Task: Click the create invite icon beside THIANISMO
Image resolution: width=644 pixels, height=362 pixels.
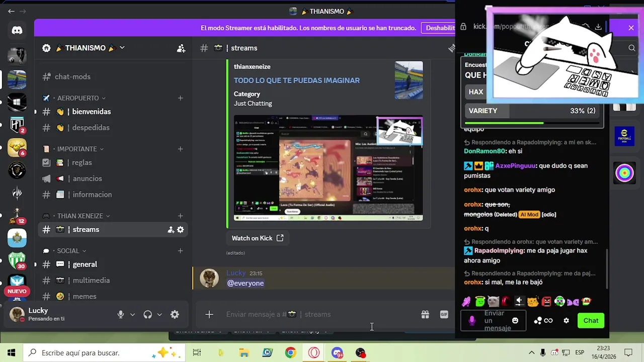Action: (x=181, y=48)
